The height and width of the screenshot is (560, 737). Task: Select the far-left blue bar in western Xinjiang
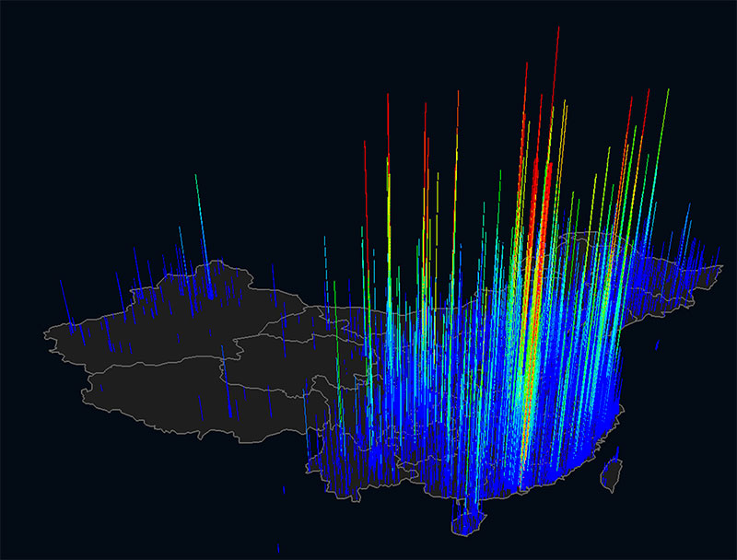pyautogui.click(x=64, y=293)
